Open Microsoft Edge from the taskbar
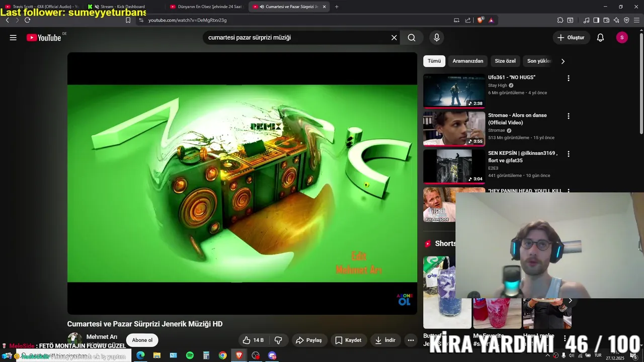The width and height of the screenshot is (644, 362). [140, 355]
